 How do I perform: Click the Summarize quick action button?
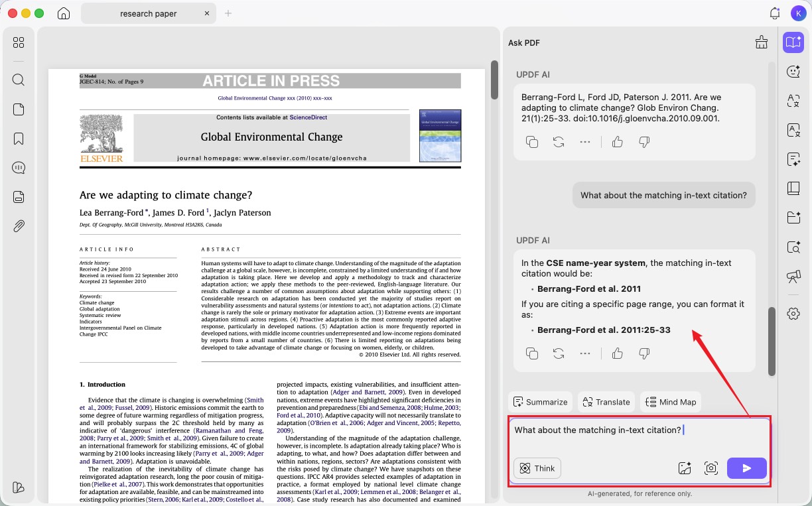point(540,402)
